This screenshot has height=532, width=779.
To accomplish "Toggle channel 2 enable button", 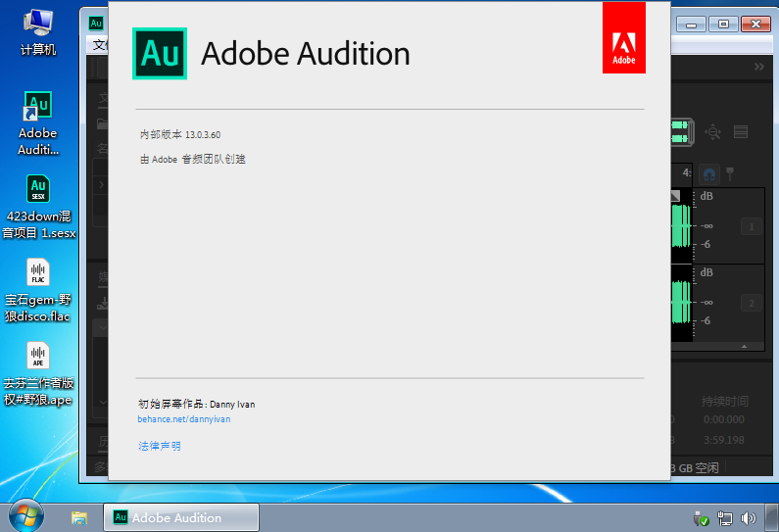I will [x=752, y=303].
